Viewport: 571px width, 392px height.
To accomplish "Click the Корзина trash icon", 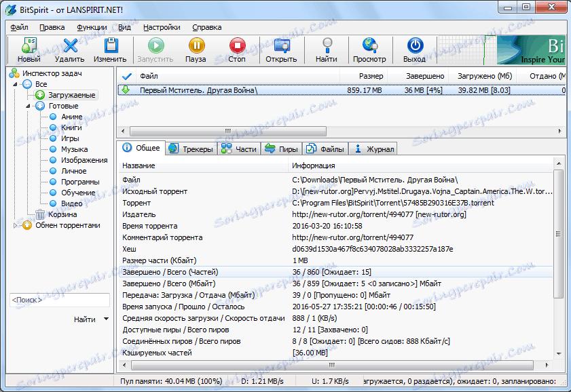I will pyautogui.click(x=40, y=214).
